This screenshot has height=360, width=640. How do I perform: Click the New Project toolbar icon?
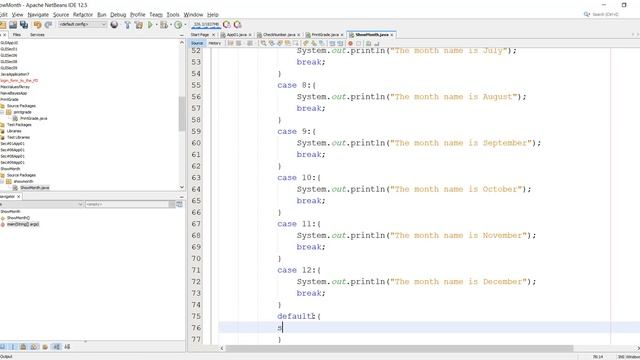[x=3, y=25]
